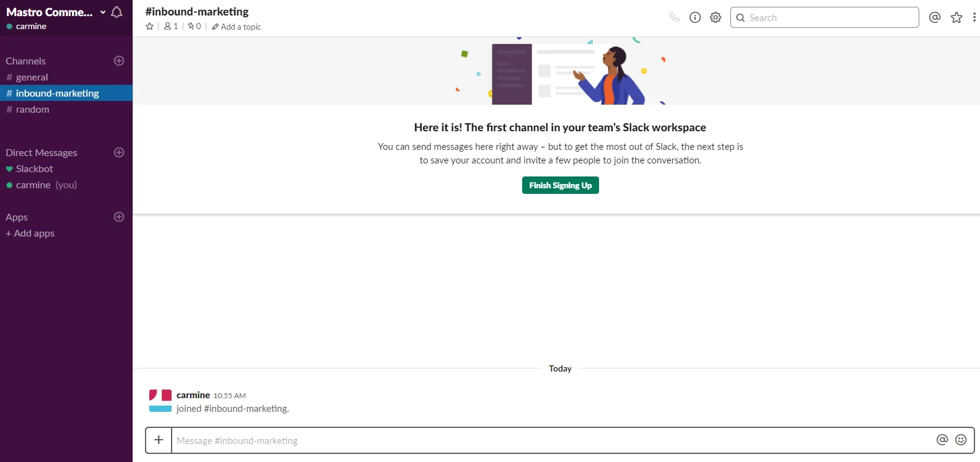The width and height of the screenshot is (980, 462).
Task: Open carmine's avatar in the message
Action: click(x=160, y=401)
